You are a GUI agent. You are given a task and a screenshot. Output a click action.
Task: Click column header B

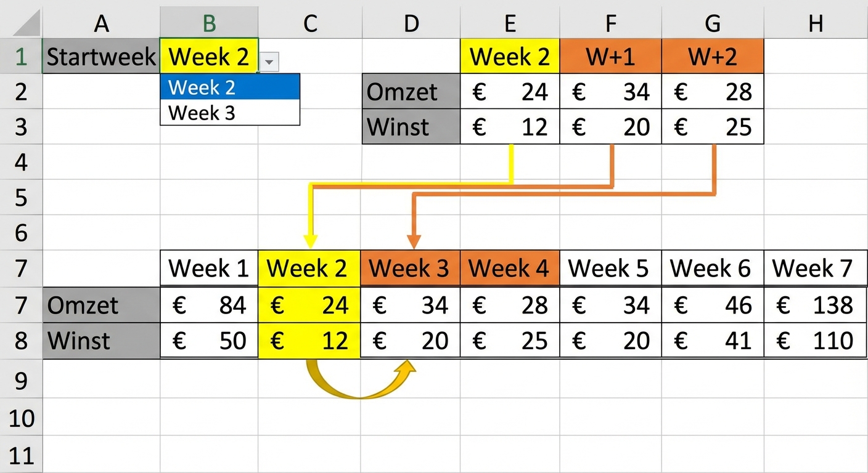click(x=209, y=23)
